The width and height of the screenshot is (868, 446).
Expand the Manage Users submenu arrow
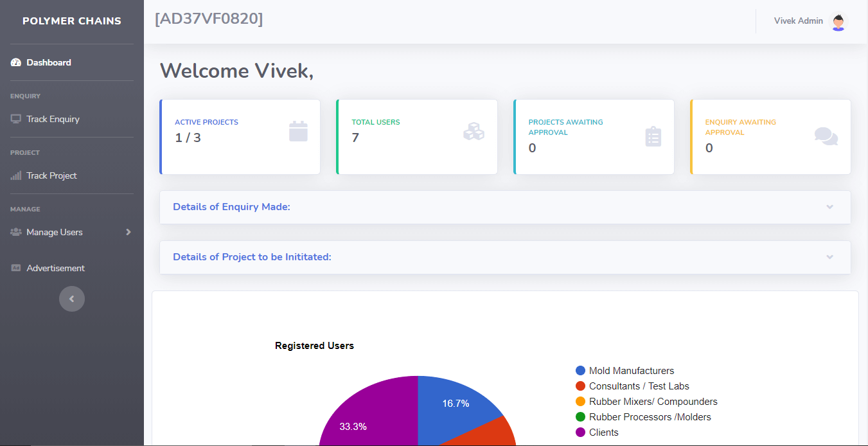(x=128, y=232)
